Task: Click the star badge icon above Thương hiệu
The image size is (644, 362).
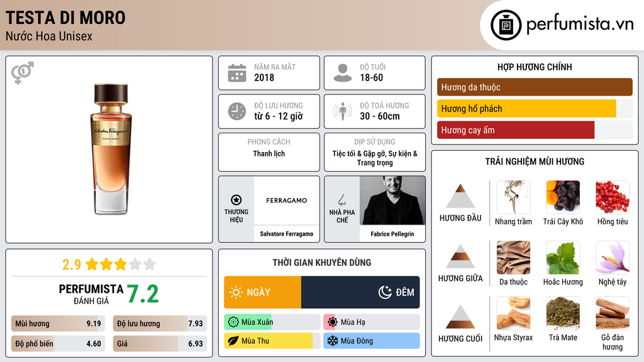Action: pos(236,200)
